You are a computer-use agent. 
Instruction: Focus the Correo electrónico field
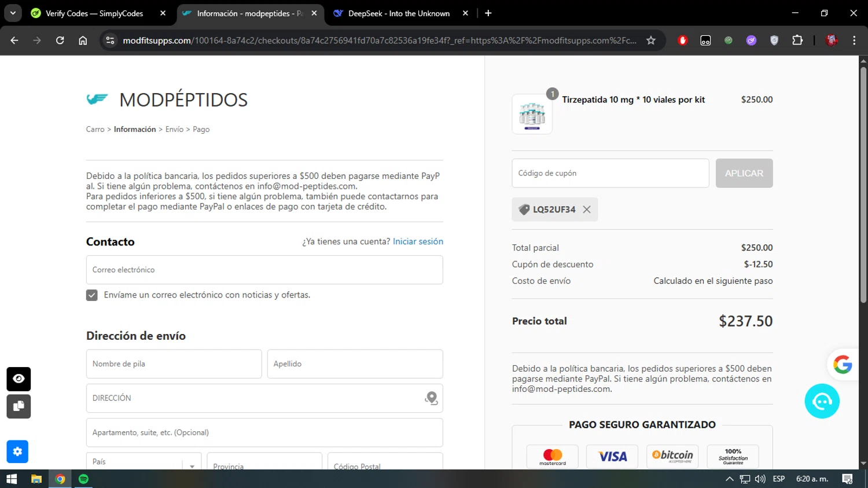(x=264, y=270)
